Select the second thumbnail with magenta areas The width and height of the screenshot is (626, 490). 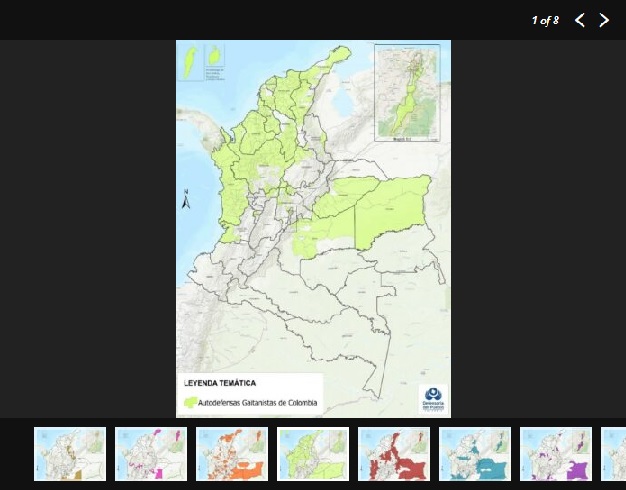(151, 454)
